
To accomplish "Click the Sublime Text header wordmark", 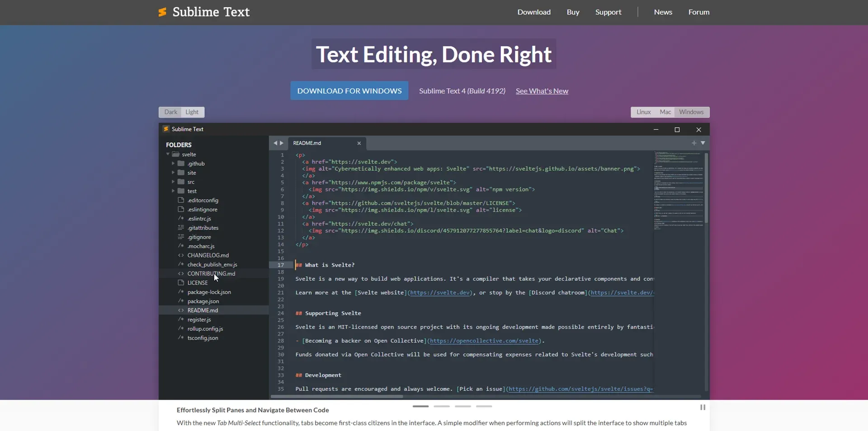I will click(x=211, y=12).
